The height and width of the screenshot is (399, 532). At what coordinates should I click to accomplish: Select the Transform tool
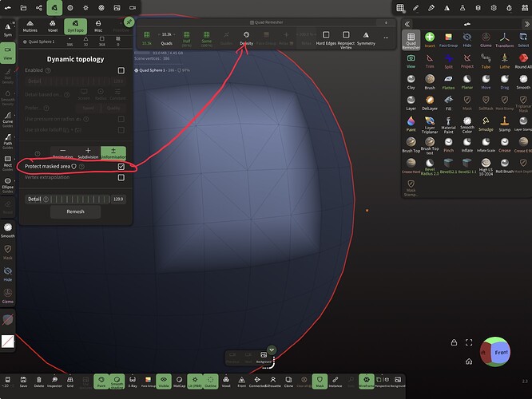pyautogui.click(x=505, y=40)
